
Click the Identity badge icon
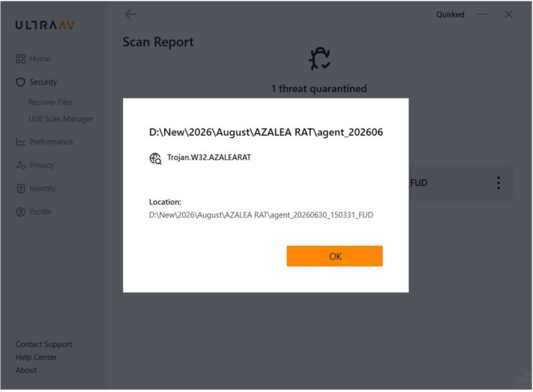[21, 188]
